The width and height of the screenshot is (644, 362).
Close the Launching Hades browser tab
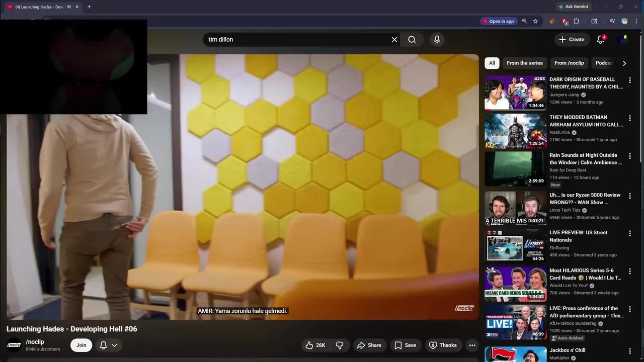point(77,7)
